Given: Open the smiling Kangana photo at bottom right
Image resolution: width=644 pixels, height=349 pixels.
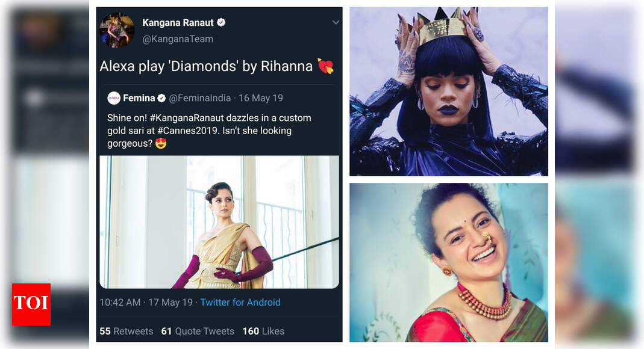Looking at the screenshot, I should tap(449, 262).
